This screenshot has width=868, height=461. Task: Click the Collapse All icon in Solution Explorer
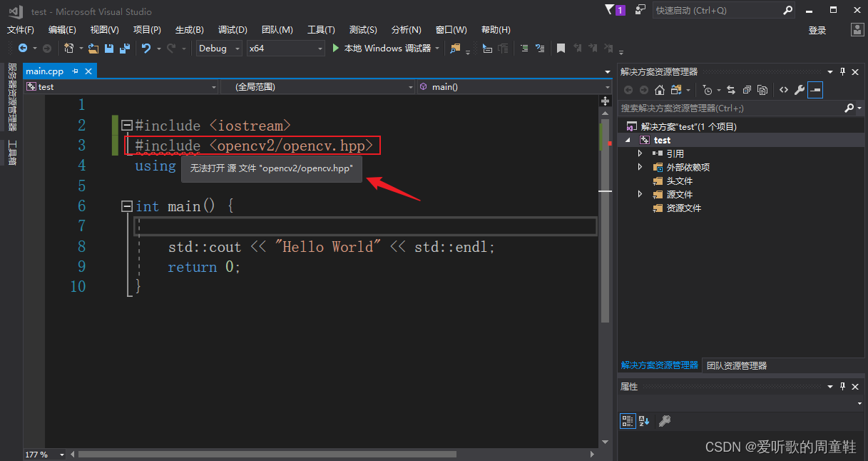click(746, 89)
